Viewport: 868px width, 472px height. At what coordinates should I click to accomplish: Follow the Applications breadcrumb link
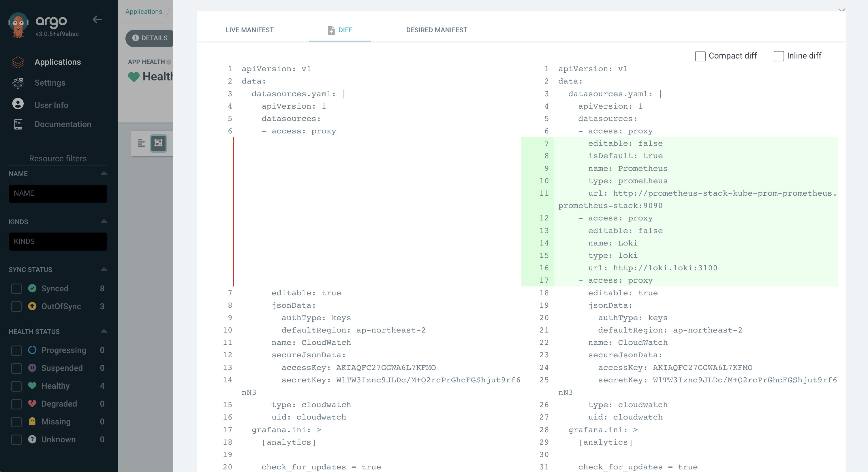tap(144, 12)
